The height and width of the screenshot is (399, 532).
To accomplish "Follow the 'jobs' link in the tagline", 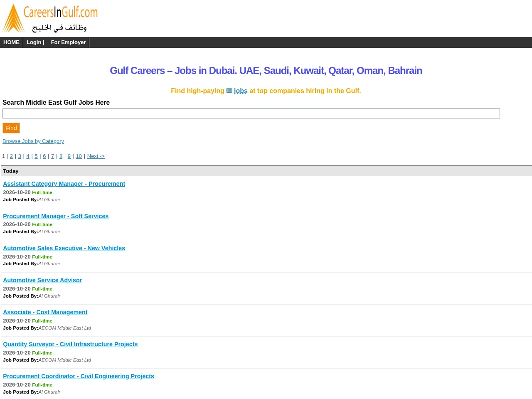I will click(x=241, y=91).
